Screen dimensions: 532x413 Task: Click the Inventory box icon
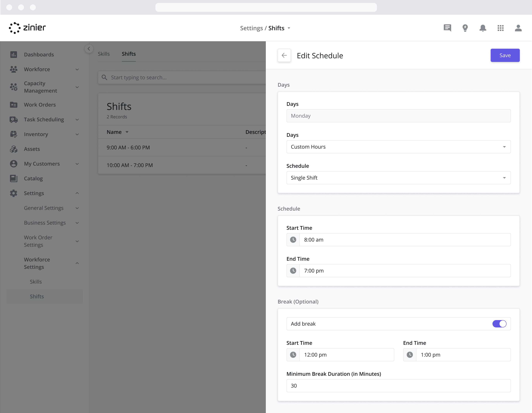point(14,134)
